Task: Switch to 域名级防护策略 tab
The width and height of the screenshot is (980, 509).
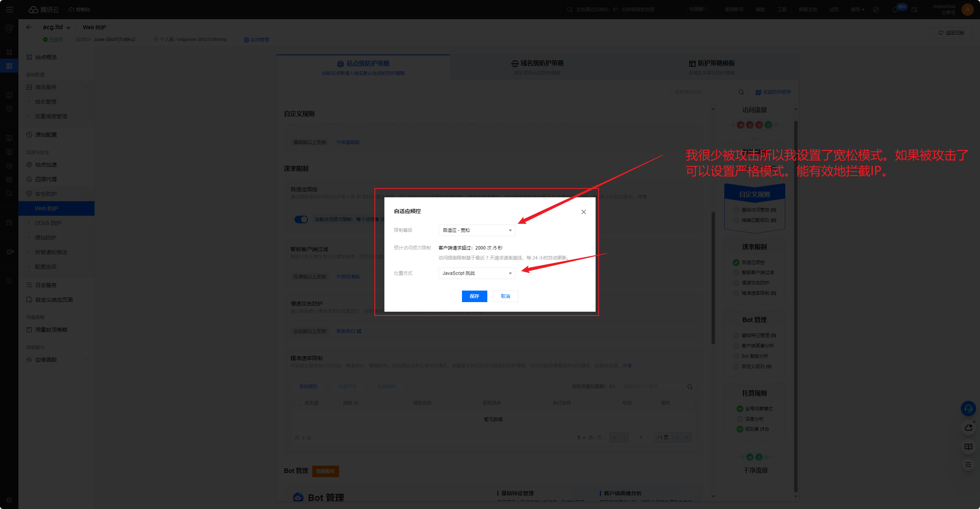Action: click(537, 68)
